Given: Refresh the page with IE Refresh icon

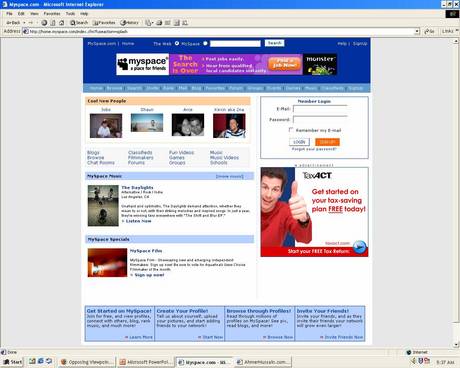Looking at the screenshot, I should 53,23.
